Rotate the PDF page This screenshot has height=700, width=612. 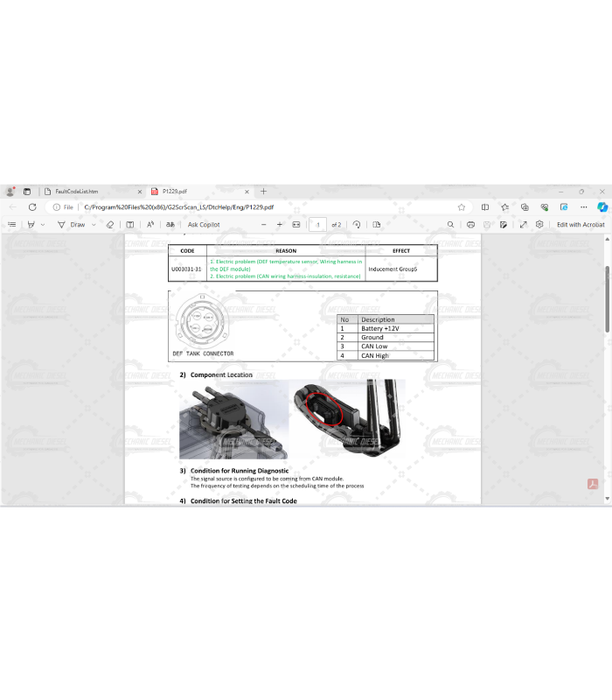[x=357, y=225]
